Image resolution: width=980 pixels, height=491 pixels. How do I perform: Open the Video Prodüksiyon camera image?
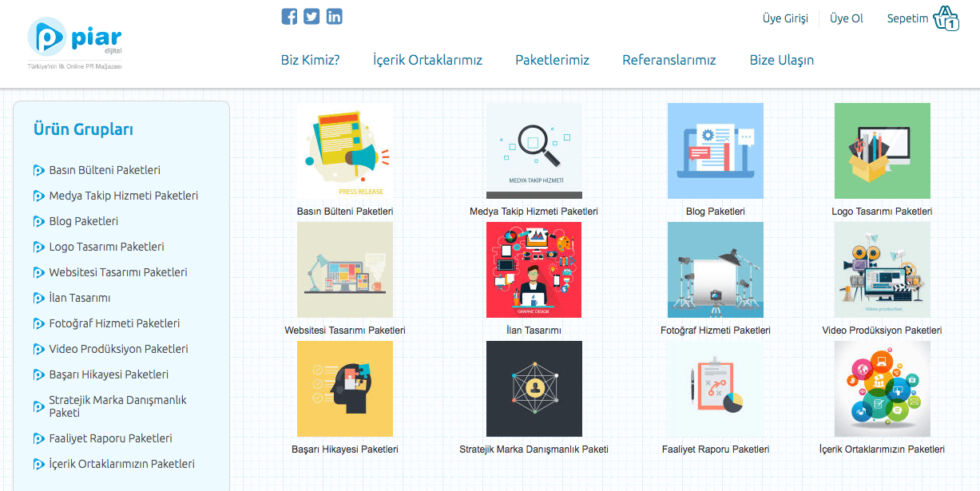click(x=882, y=270)
